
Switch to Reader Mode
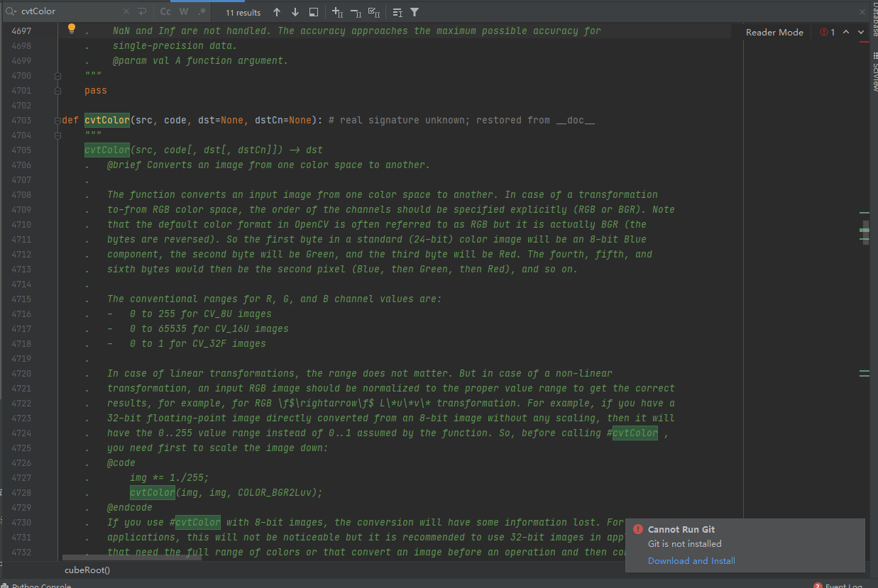pyautogui.click(x=774, y=32)
